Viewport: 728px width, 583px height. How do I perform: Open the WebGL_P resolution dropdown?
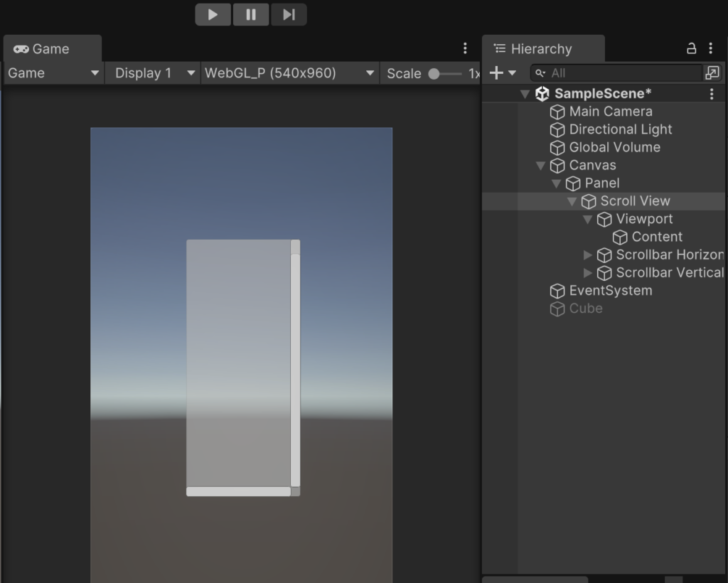click(289, 73)
